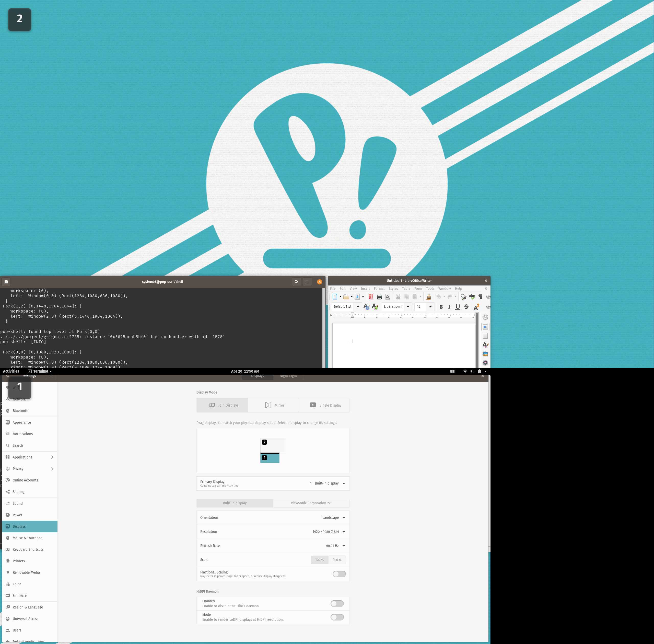Toggle formatting marks pilcrow in Writer

click(480, 297)
